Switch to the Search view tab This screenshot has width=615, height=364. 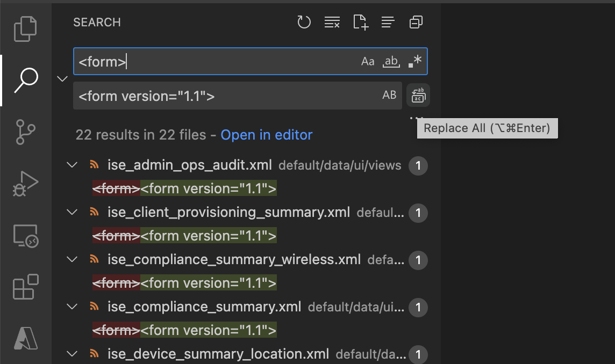pos(25,80)
